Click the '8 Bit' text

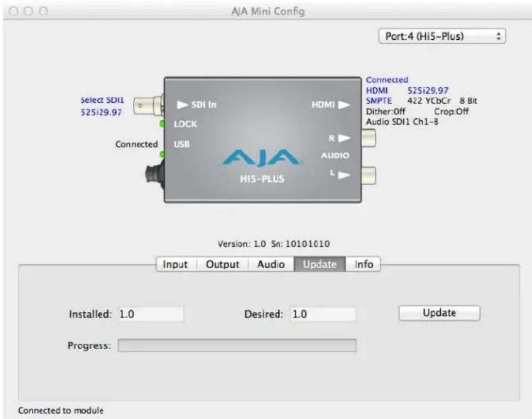[x=468, y=100]
